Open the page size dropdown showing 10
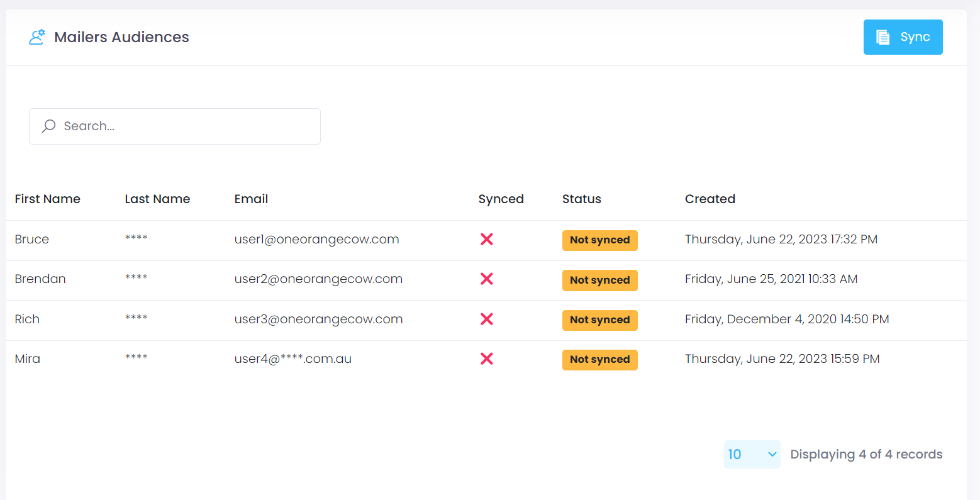This screenshot has width=980, height=500. click(752, 454)
